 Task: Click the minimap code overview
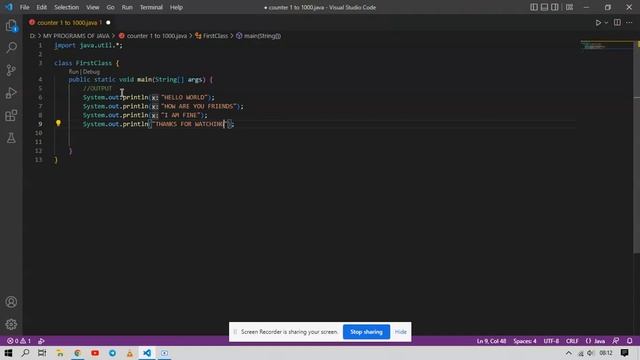[x=607, y=45]
